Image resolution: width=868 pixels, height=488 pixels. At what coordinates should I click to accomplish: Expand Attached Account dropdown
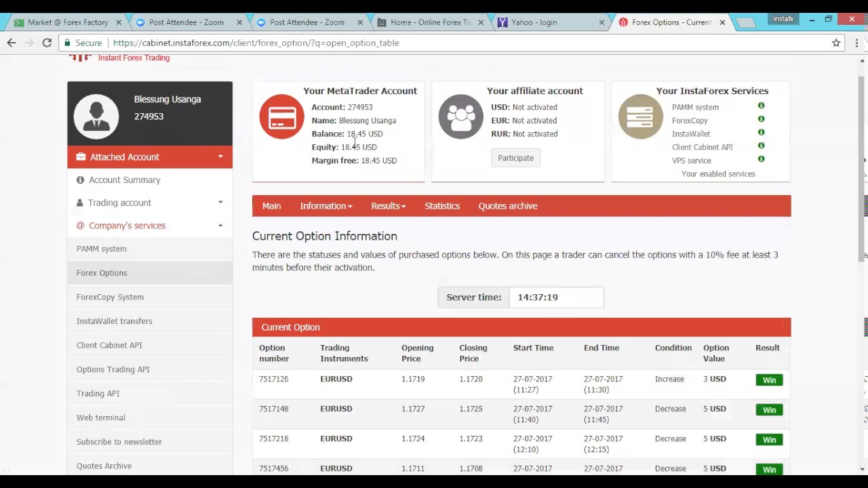(x=150, y=157)
